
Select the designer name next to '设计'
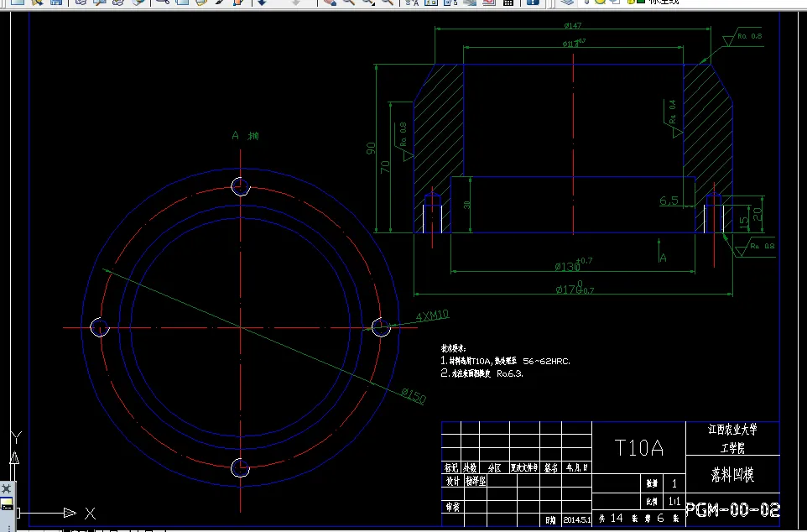tap(475, 481)
